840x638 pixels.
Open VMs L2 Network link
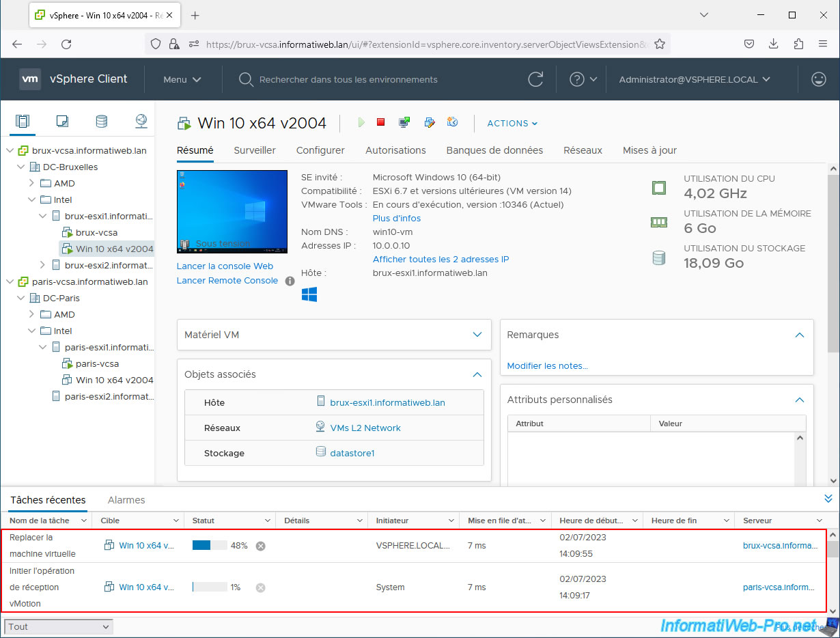pos(365,428)
